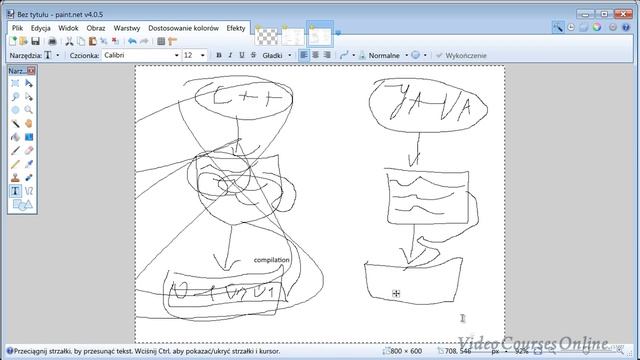This screenshot has height=360, width=640.
Task: Select the Paint Bucket tool
Action: tap(15, 137)
